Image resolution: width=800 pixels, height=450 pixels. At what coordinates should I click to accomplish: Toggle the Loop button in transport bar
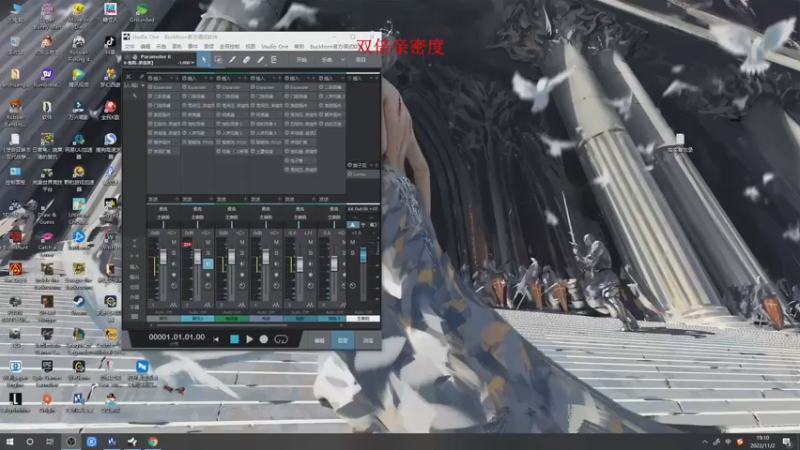point(281,339)
